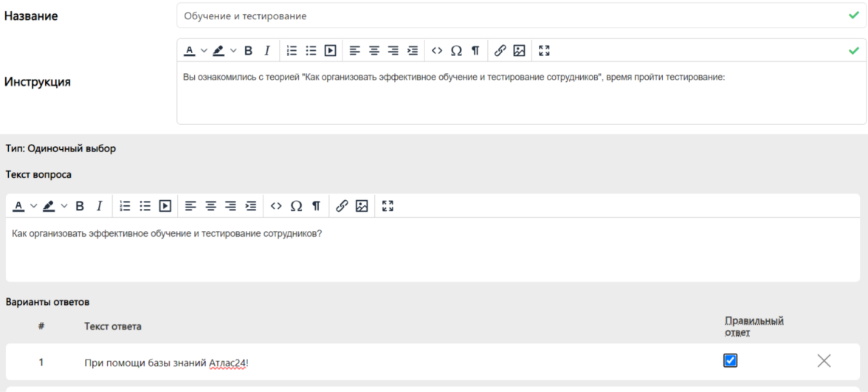This screenshot has width=868, height=392.
Task: Toggle italic in the Текст вопроса toolbar
Action: point(98,206)
